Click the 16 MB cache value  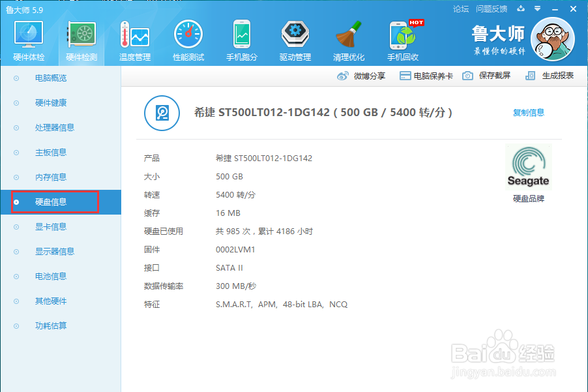coord(228,213)
